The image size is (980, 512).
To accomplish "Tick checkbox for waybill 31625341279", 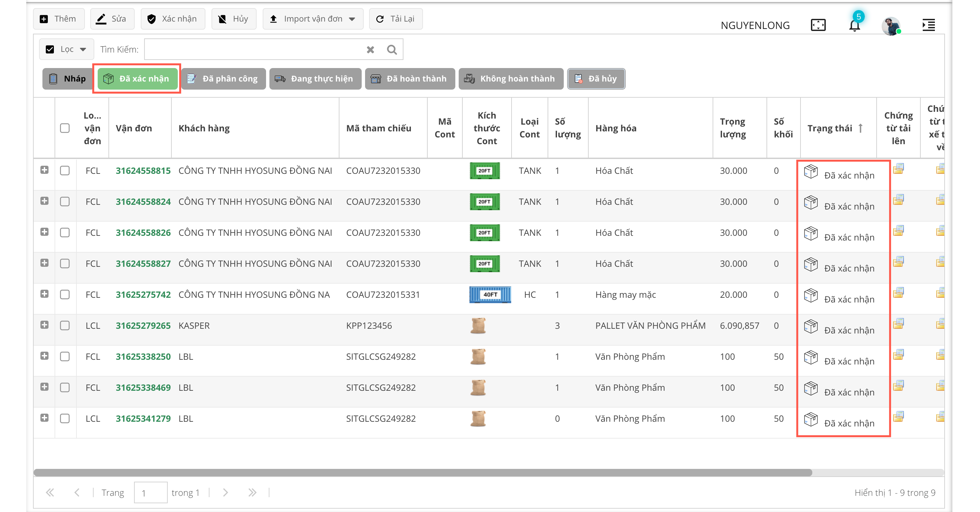I will coord(65,418).
